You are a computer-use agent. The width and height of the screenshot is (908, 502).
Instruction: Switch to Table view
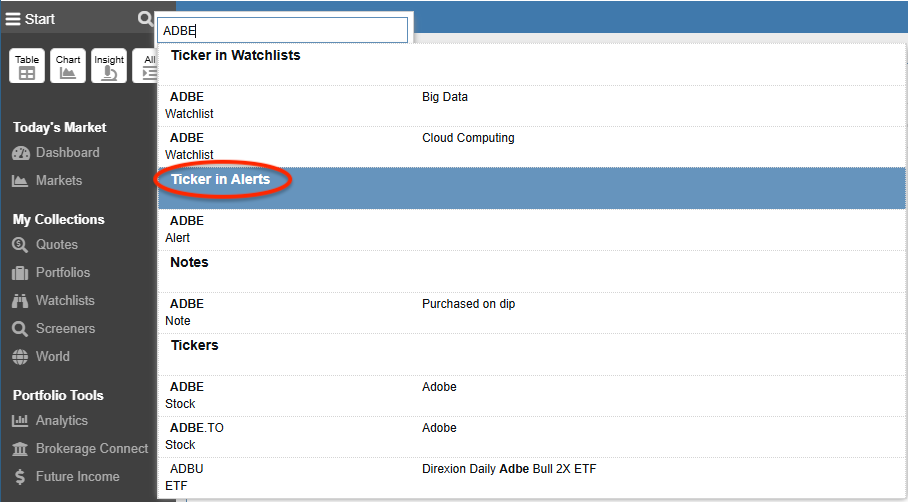(x=27, y=66)
